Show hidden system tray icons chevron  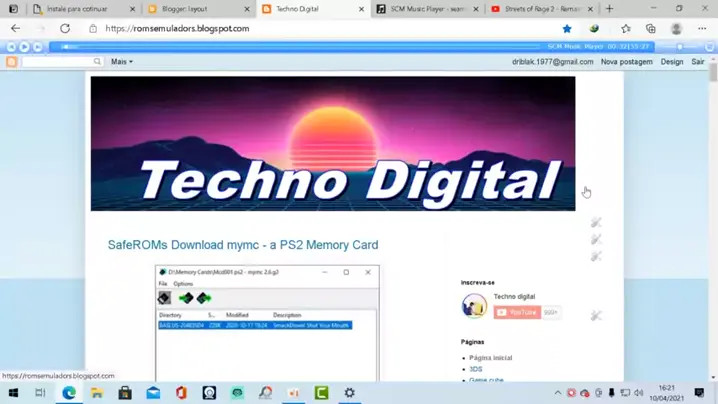pos(557,393)
